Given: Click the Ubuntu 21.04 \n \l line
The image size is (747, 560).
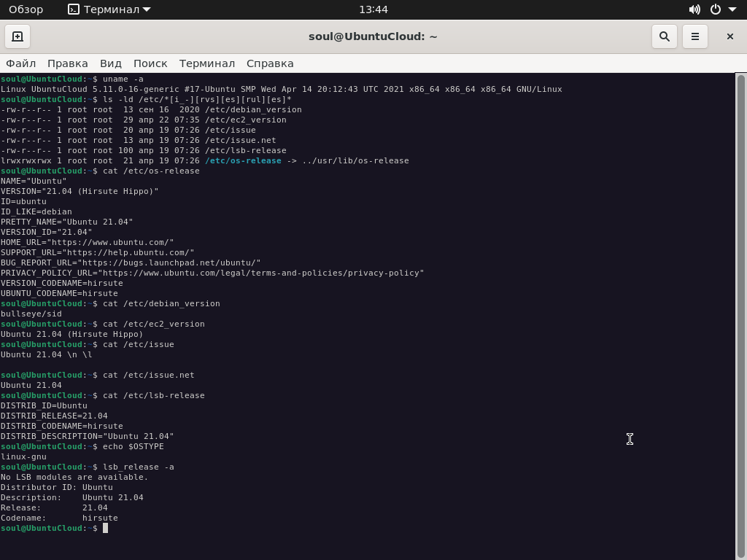Looking at the screenshot, I should point(46,355).
